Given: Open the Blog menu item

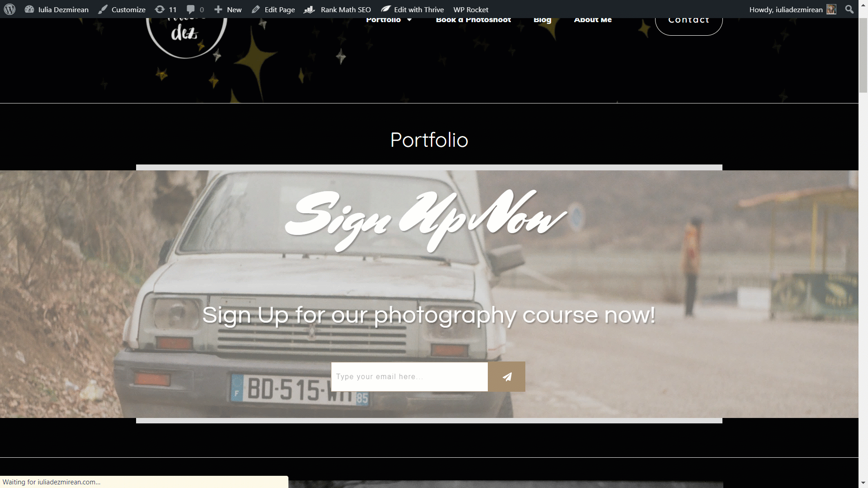Looking at the screenshot, I should 542,20.
